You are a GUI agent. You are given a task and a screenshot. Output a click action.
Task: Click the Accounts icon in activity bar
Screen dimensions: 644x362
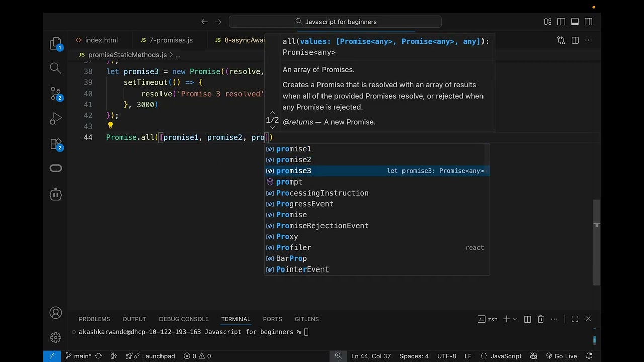56,313
